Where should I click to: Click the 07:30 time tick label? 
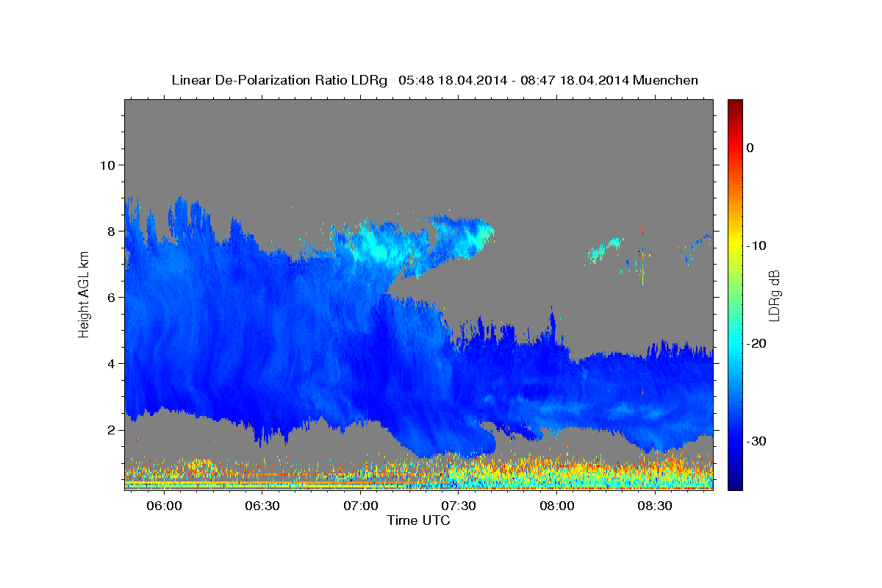[459, 506]
